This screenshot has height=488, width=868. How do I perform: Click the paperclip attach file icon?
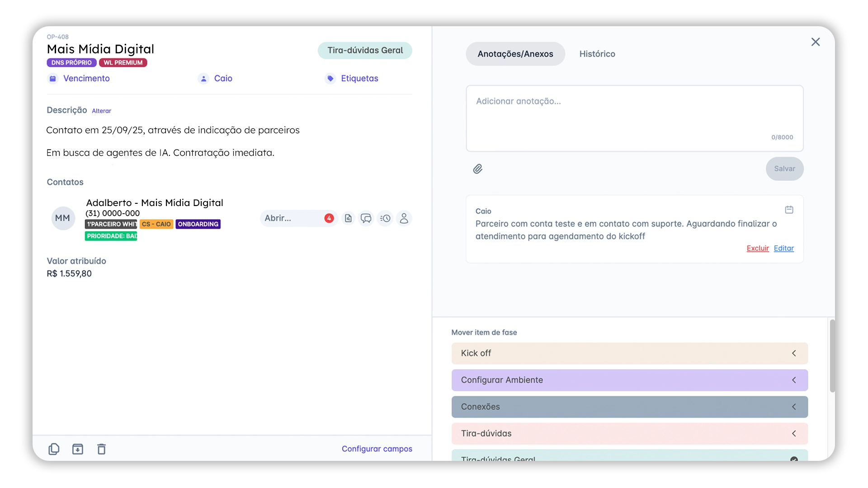tap(478, 169)
